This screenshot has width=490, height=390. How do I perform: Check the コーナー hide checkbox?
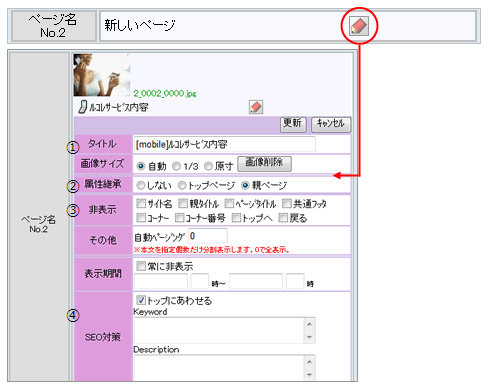tap(141, 218)
